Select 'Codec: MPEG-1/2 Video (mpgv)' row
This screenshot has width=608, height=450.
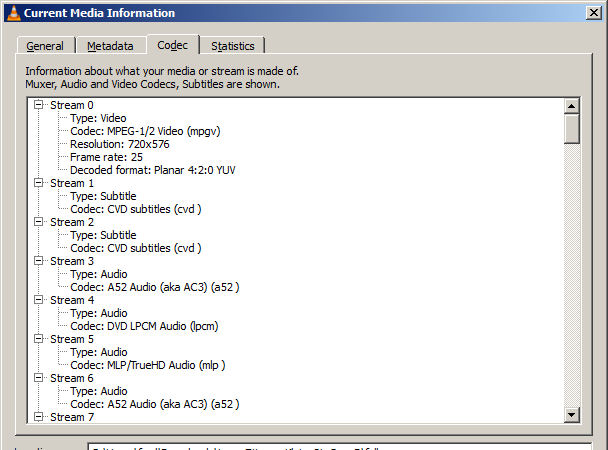pyautogui.click(x=145, y=131)
